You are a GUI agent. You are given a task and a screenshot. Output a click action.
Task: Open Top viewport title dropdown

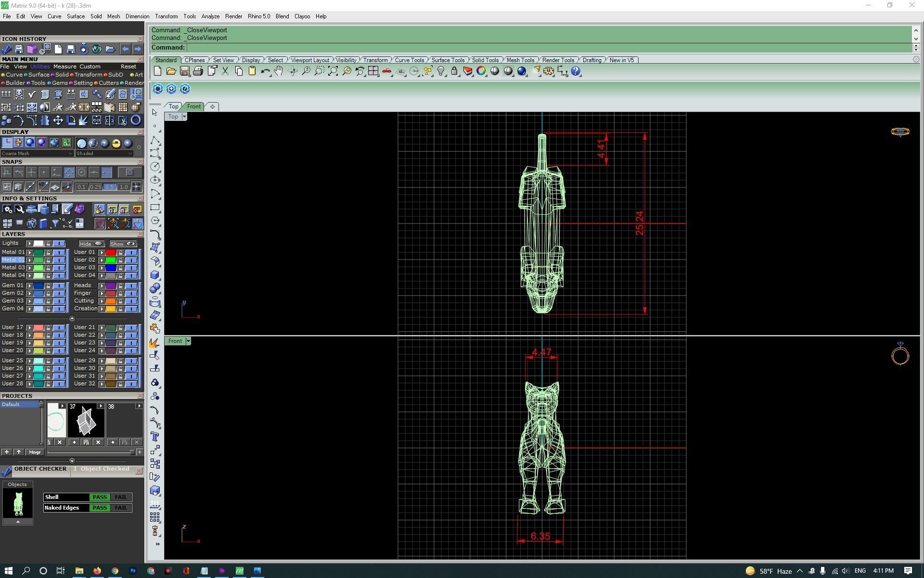click(x=184, y=117)
